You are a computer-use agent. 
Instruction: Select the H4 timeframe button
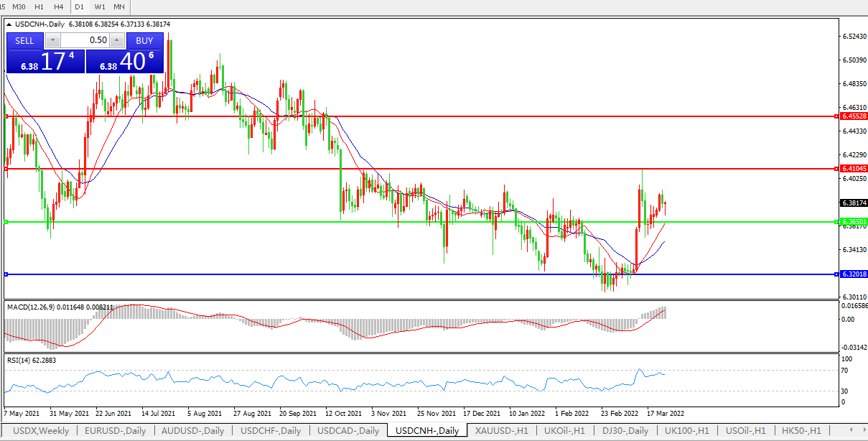pyautogui.click(x=58, y=6)
